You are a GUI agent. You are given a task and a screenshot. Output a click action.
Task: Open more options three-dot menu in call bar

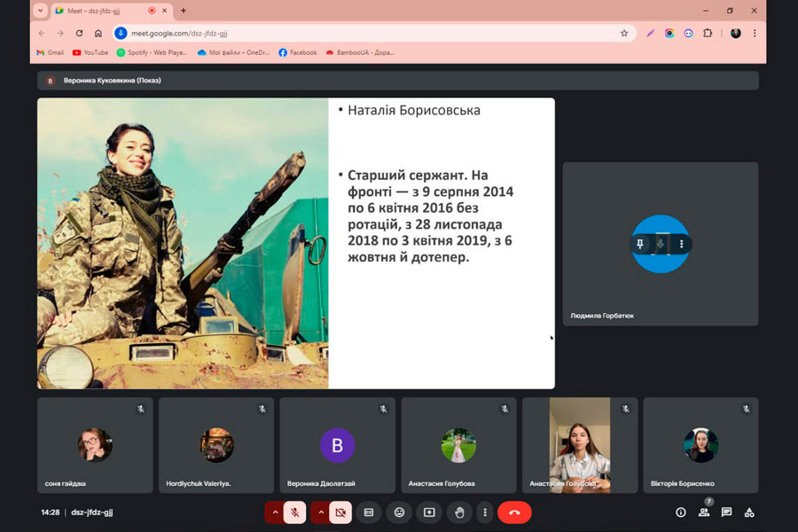(x=484, y=512)
